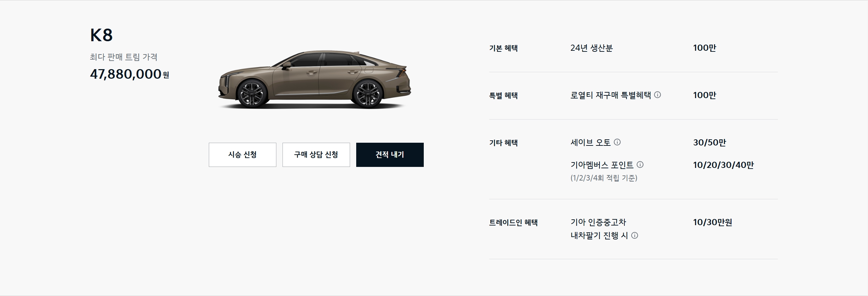Click the 세이브 오토 benefit text

pos(591,142)
